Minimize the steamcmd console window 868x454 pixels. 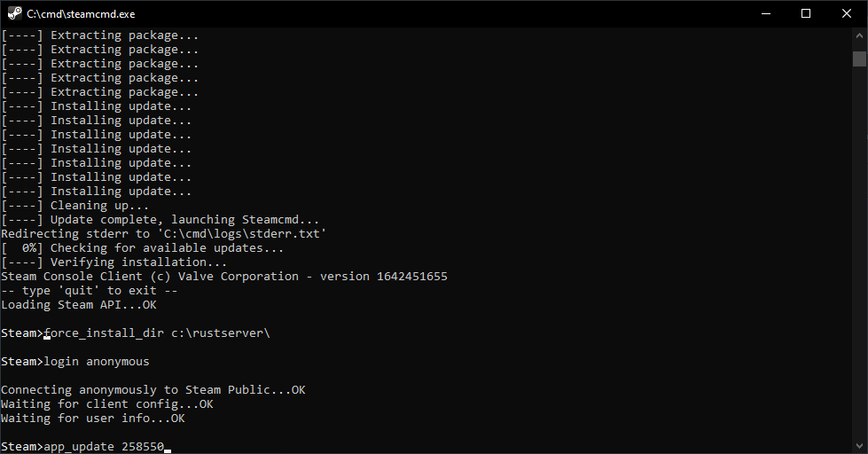(x=764, y=13)
